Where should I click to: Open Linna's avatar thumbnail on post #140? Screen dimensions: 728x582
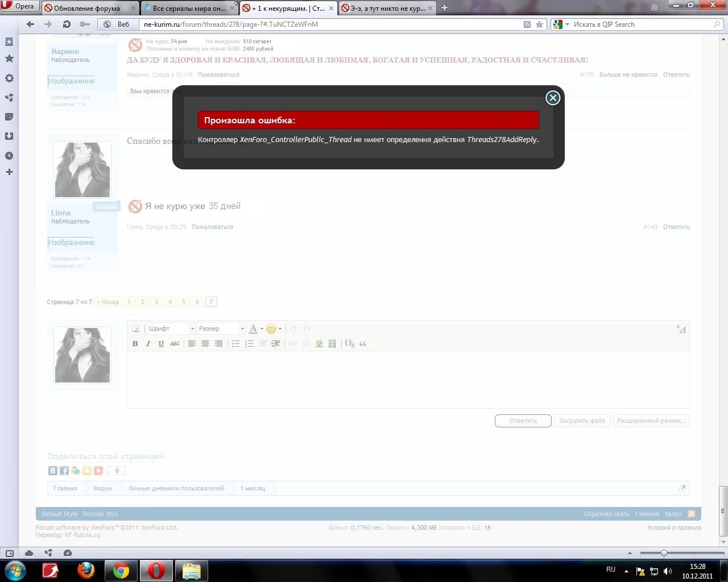82,170
